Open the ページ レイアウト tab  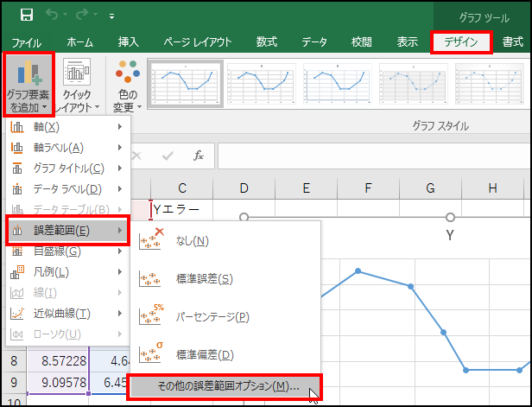coord(198,42)
